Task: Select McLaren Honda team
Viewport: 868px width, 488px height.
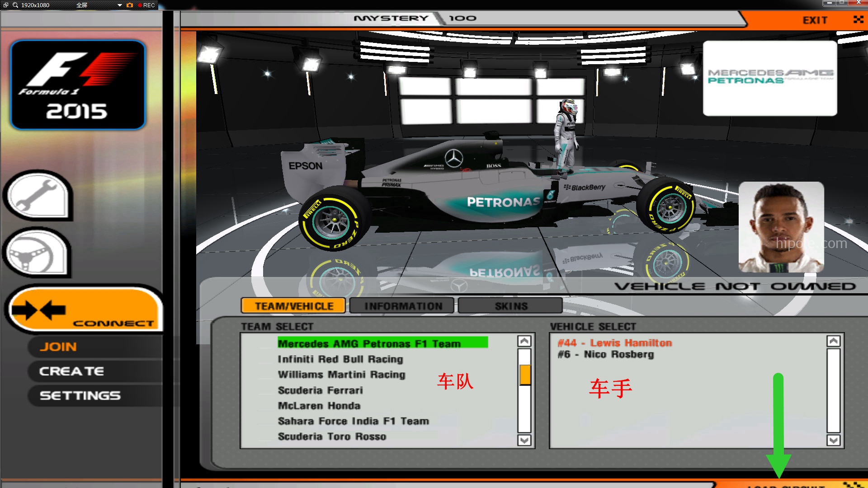Action: 319,406
